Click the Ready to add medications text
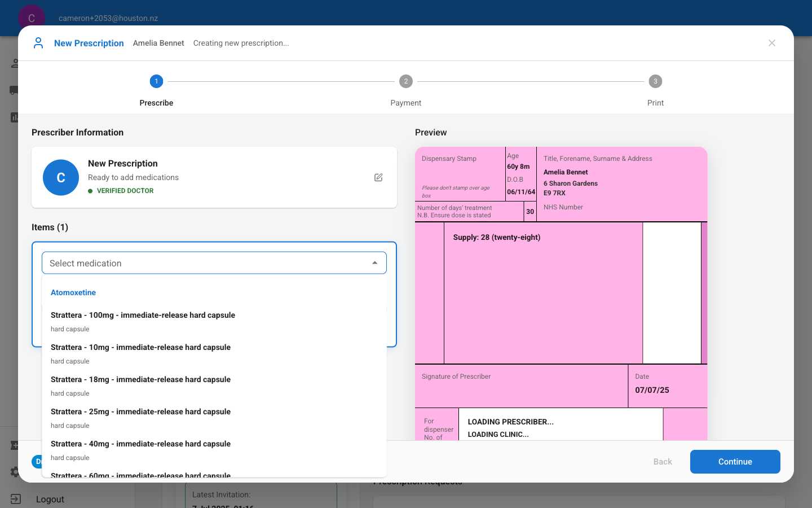 coord(133,177)
